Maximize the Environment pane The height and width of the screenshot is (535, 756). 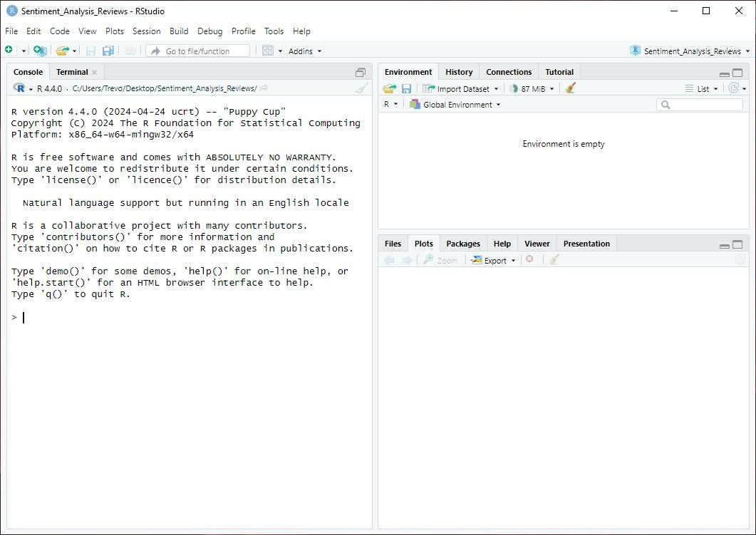click(x=737, y=73)
